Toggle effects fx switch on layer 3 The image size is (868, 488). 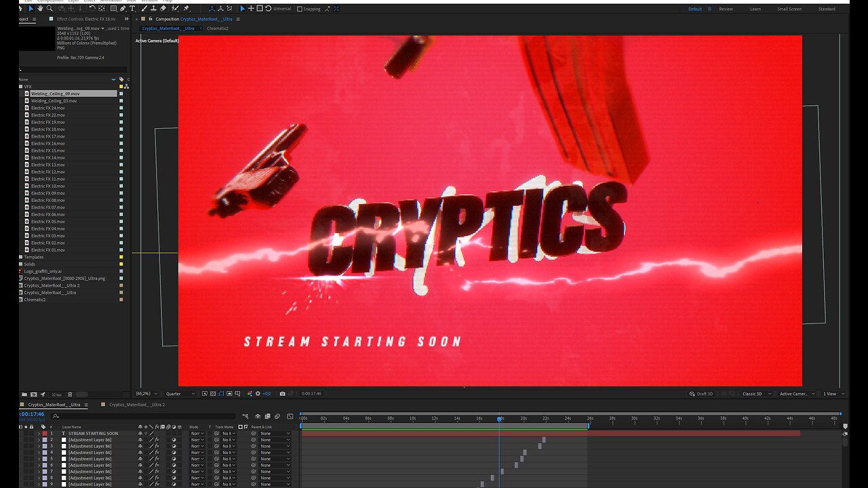point(157,446)
